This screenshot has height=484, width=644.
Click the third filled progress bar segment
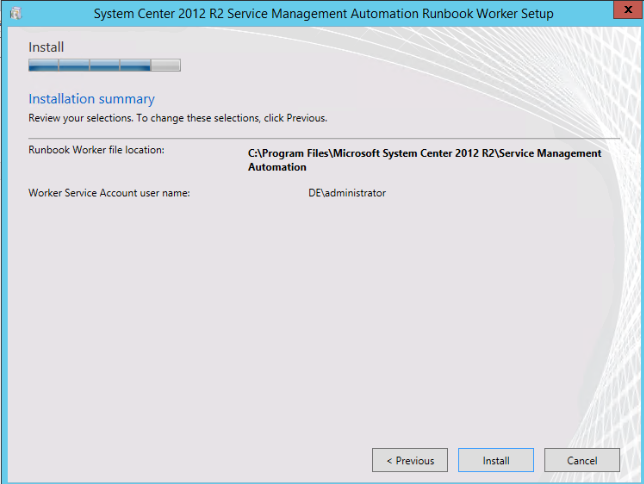point(104,66)
